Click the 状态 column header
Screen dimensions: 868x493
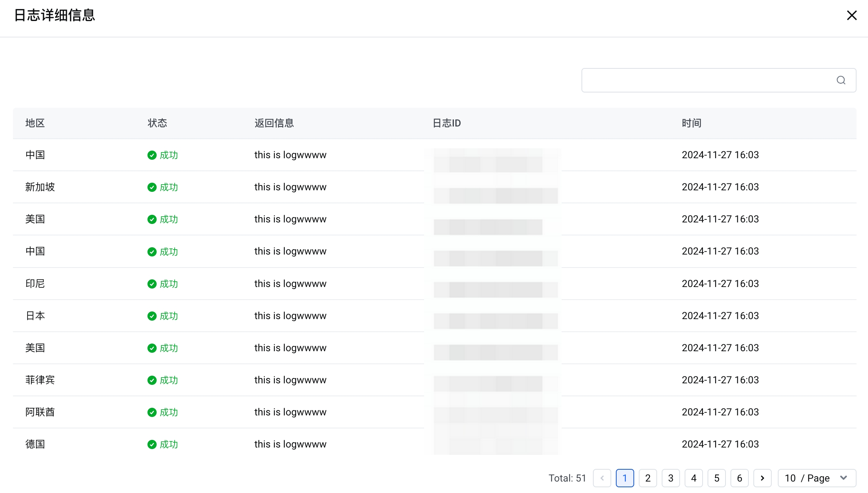157,123
